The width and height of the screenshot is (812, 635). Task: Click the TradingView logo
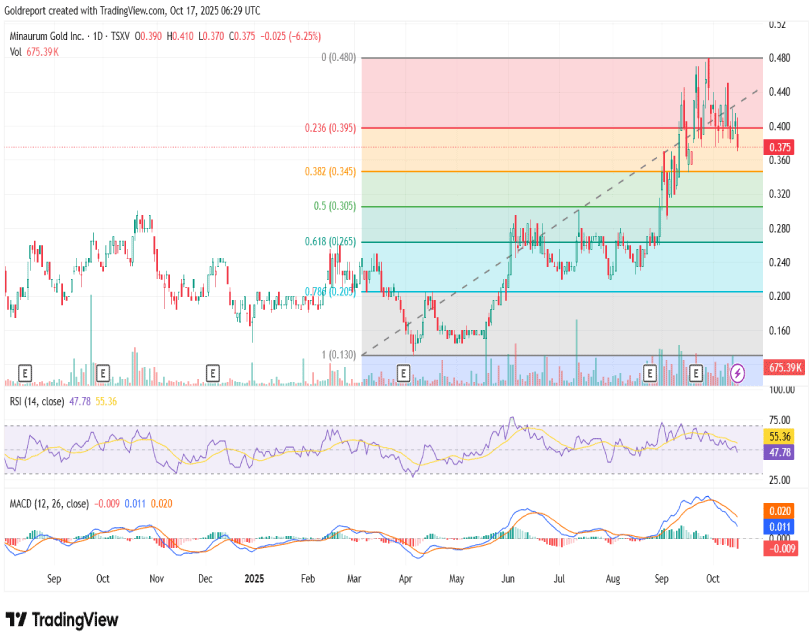[62, 620]
